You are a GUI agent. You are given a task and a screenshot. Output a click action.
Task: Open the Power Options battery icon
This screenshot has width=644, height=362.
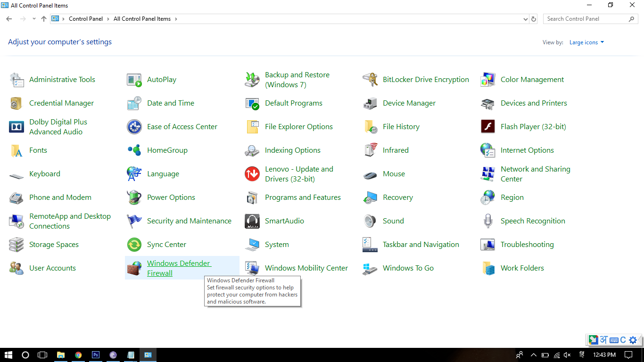[x=134, y=197]
